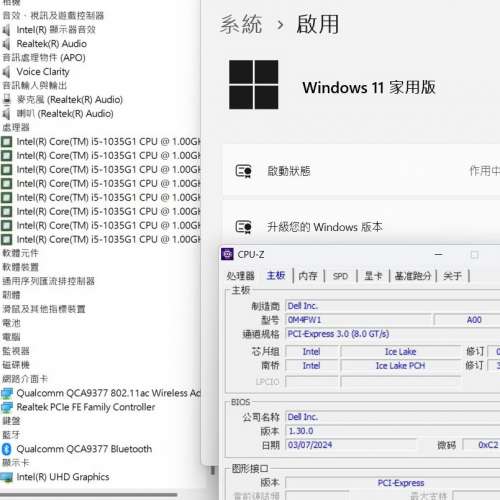This screenshot has width=500, height=500.
Task: Select the Voice Clarity device icon
Action: pos(6,72)
